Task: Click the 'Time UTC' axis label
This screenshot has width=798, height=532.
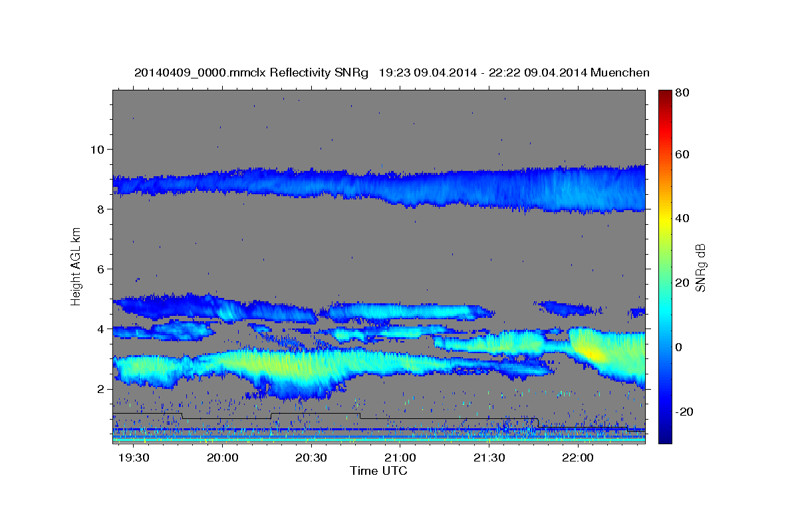Action: [378, 471]
